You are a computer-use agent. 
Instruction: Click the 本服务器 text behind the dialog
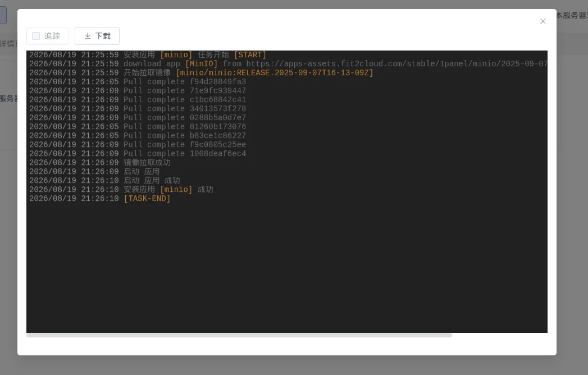572,15
